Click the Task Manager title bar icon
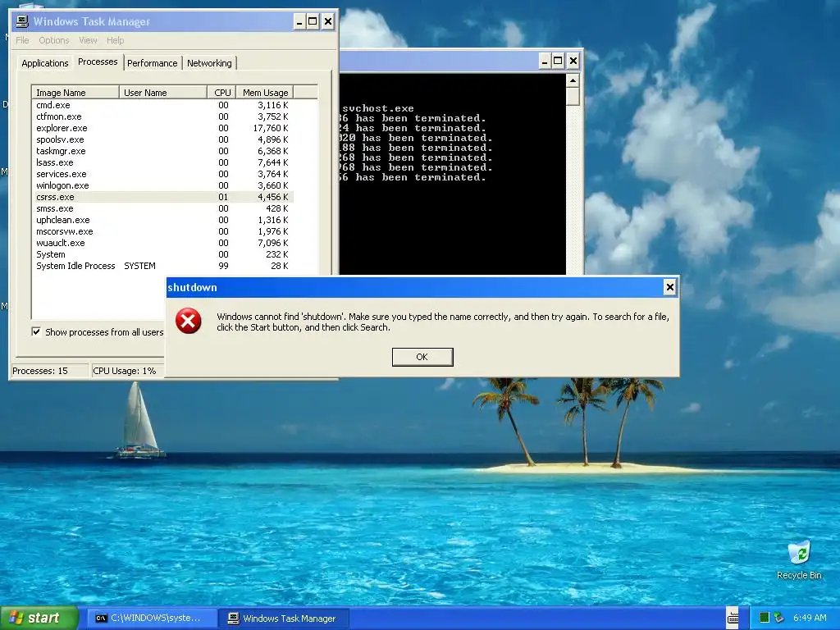Screen dimensions: 840x630 22,21
